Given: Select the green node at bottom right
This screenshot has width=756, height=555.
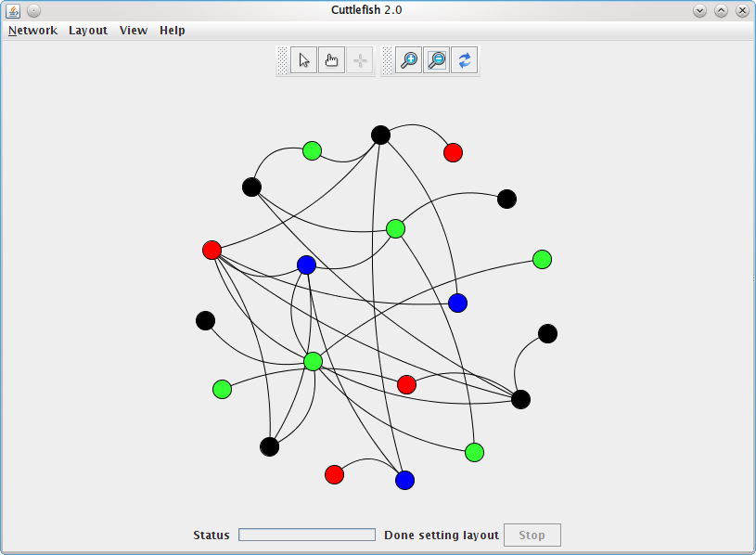Looking at the screenshot, I should (x=474, y=452).
